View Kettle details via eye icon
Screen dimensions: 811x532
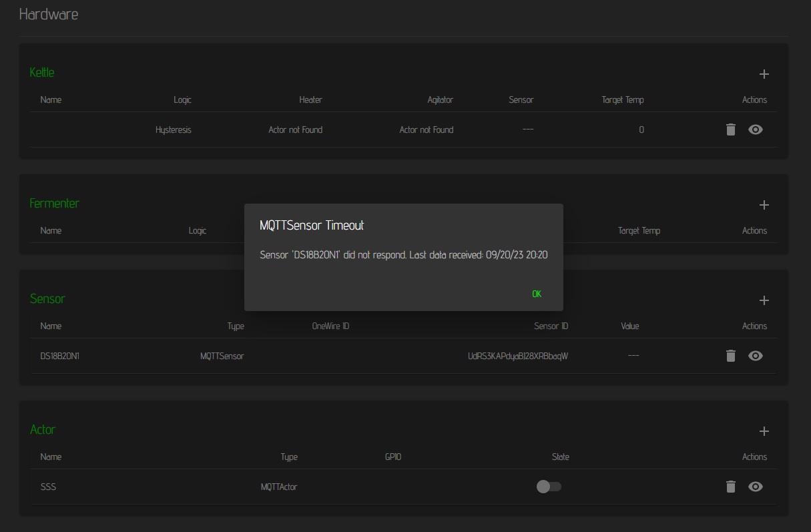(x=756, y=129)
